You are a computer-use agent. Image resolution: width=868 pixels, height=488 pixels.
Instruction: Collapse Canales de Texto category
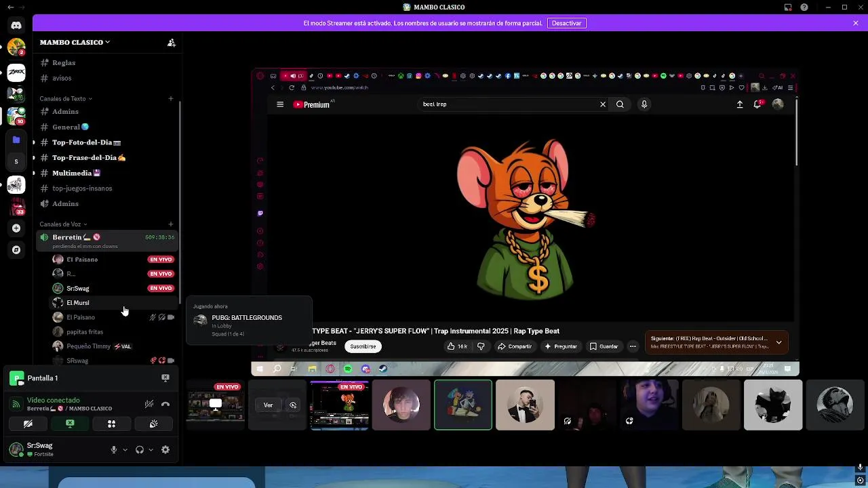click(66, 99)
